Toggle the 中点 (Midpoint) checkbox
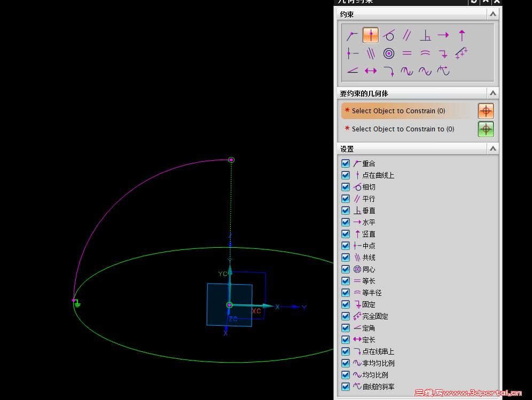 (x=346, y=246)
